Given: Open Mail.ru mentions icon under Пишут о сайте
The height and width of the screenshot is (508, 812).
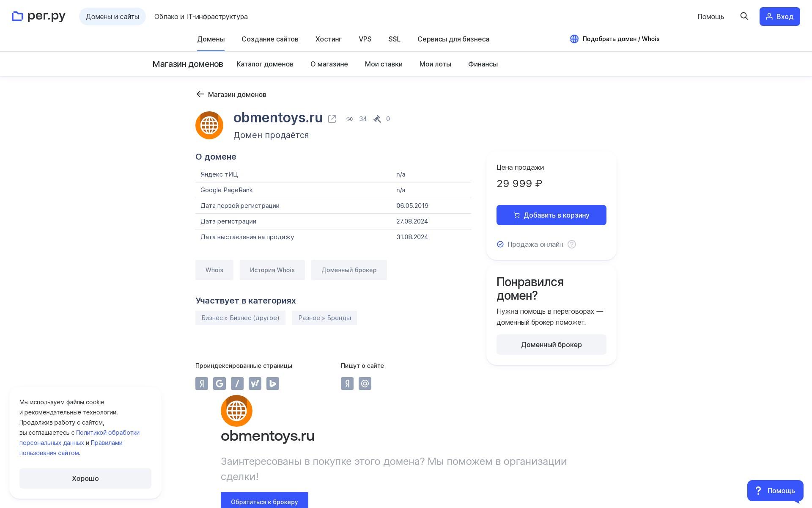Looking at the screenshot, I should (x=365, y=384).
